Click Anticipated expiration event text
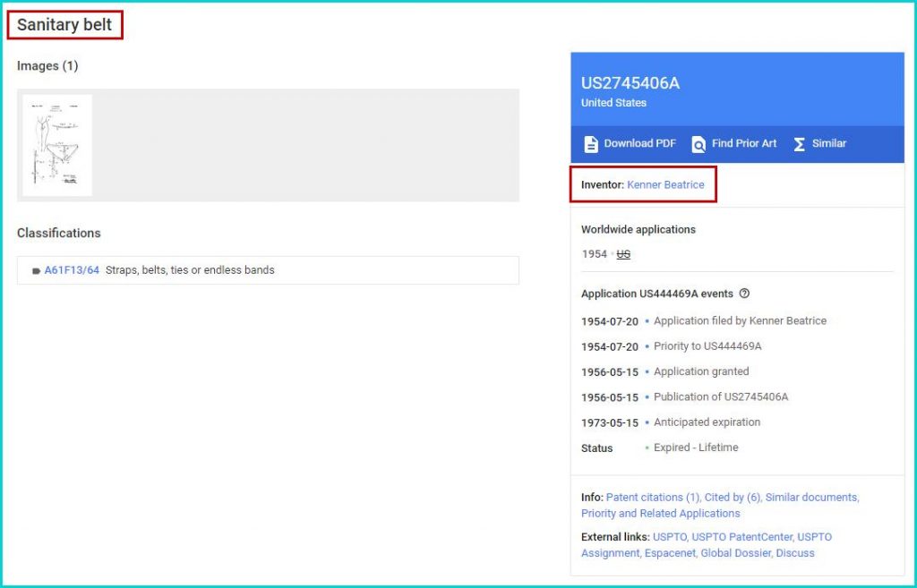This screenshot has height=588, width=917. (x=707, y=422)
